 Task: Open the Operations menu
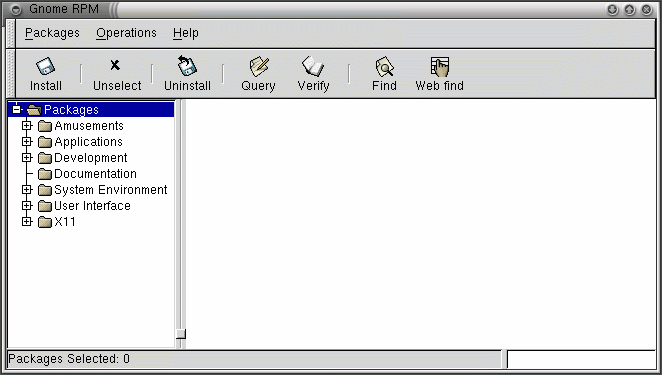tap(126, 33)
